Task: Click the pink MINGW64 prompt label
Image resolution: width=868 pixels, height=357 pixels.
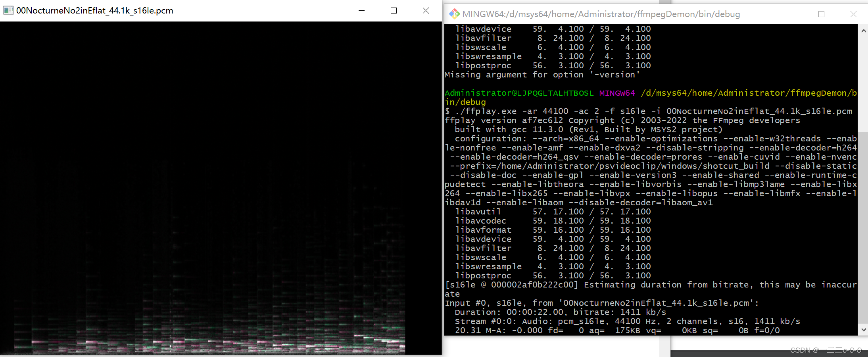Action: (x=617, y=93)
